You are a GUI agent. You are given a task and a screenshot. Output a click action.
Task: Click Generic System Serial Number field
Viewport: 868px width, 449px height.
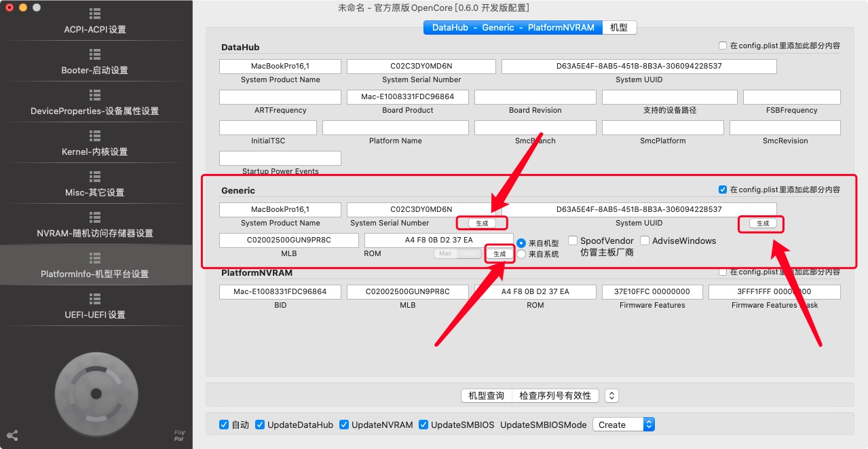pyautogui.click(x=421, y=210)
